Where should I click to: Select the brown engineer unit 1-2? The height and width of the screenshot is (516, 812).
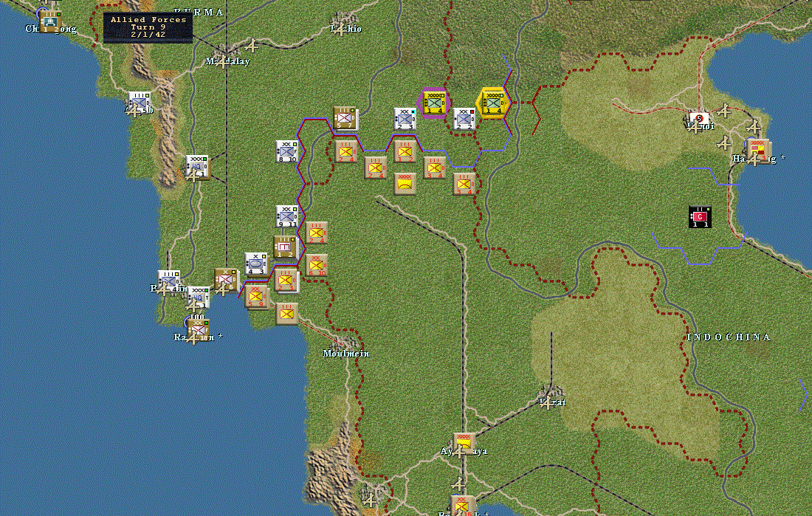(285, 247)
